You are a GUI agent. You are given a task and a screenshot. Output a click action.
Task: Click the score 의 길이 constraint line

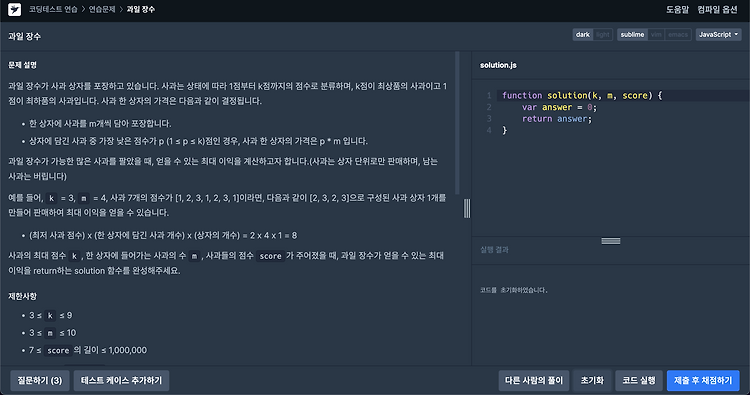coord(88,350)
